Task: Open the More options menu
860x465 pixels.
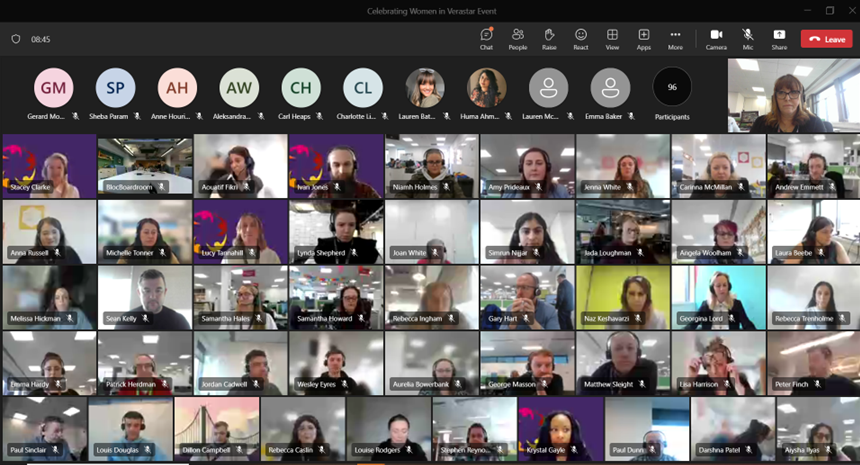Action: tap(675, 39)
